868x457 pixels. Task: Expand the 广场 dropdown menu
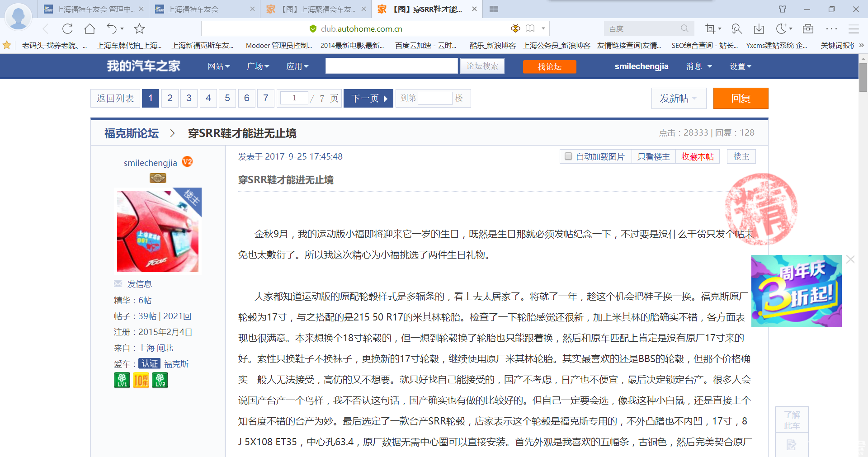(x=258, y=66)
